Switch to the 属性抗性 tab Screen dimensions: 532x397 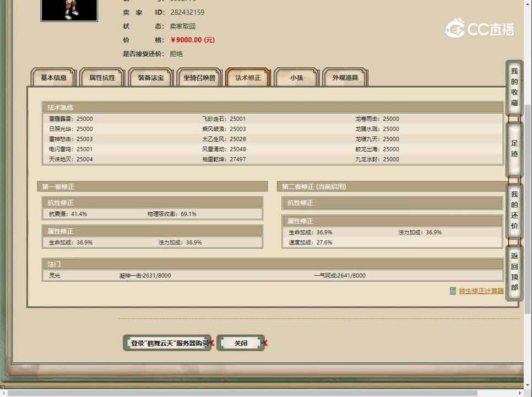(102, 78)
